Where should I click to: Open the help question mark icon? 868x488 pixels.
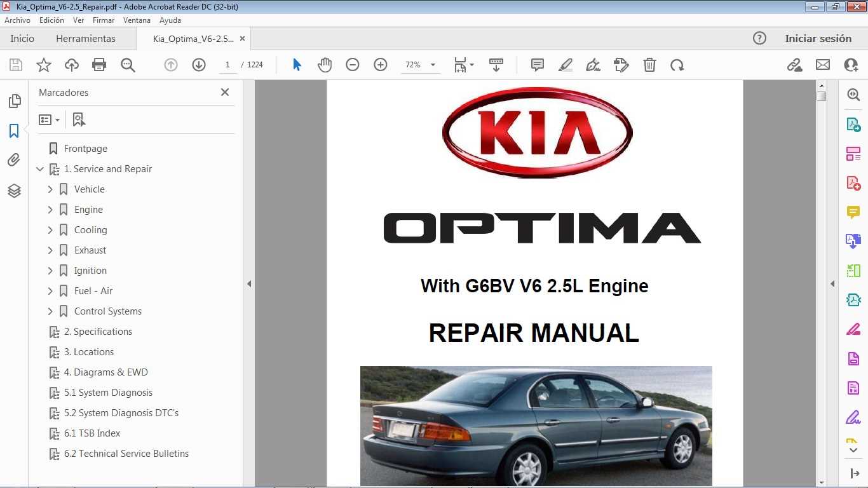pyautogui.click(x=759, y=38)
